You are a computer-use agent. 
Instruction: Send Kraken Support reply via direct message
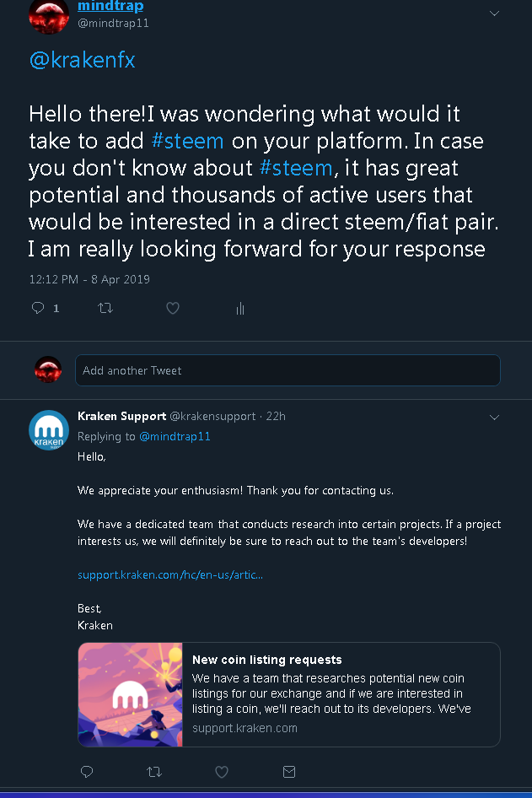click(x=289, y=772)
